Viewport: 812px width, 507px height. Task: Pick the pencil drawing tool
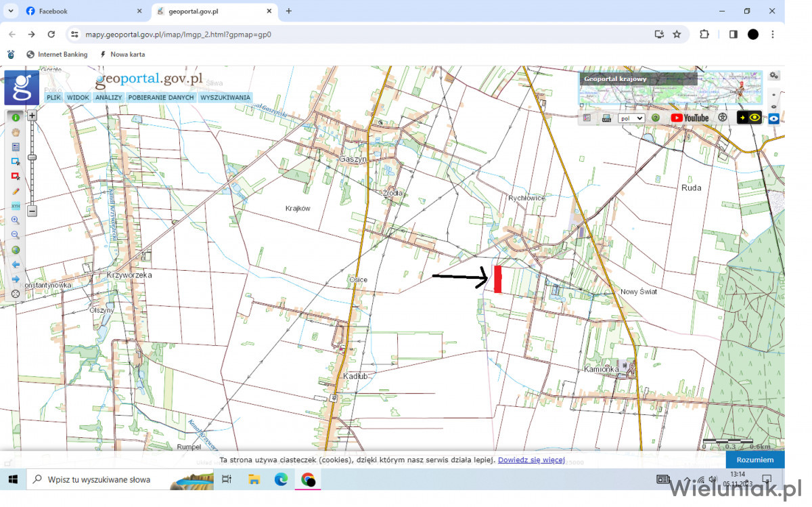16,192
